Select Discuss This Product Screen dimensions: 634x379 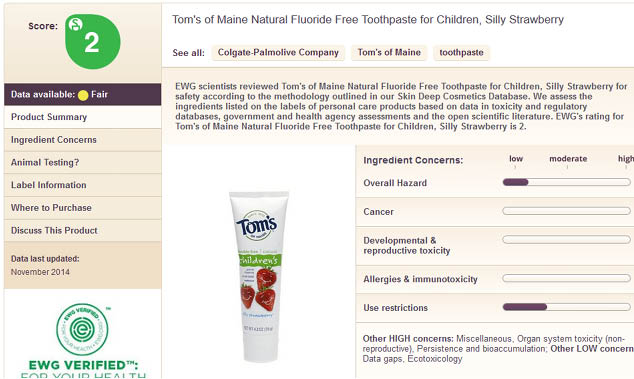pyautogui.click(x=82, y=231)
